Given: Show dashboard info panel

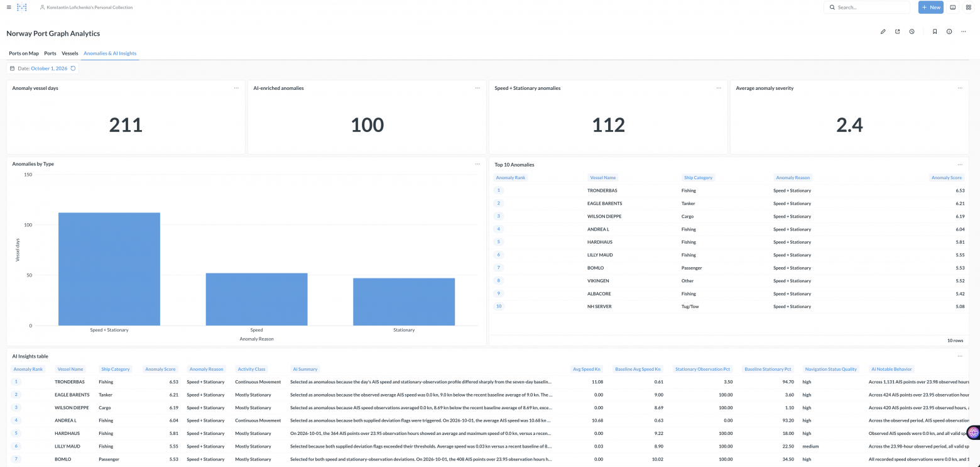Looking at the screenshot, I should point(949,31).
